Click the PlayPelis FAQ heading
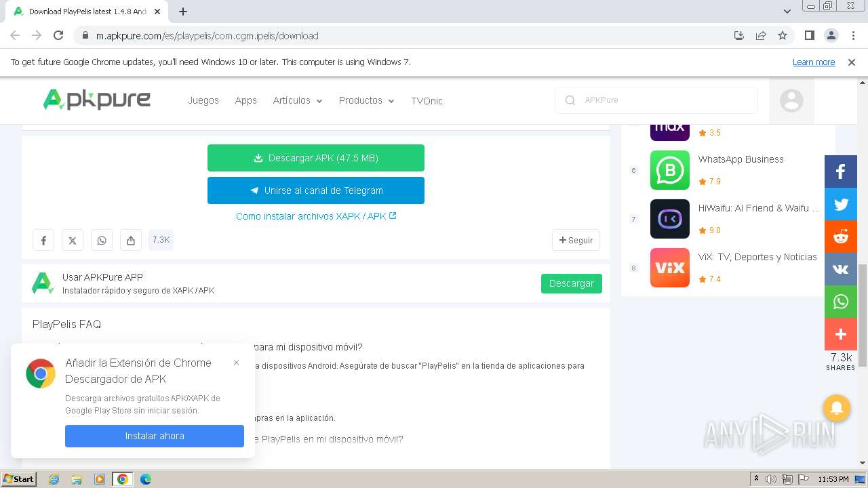Screen dimensions: 868x488 [x=66, y=324]
